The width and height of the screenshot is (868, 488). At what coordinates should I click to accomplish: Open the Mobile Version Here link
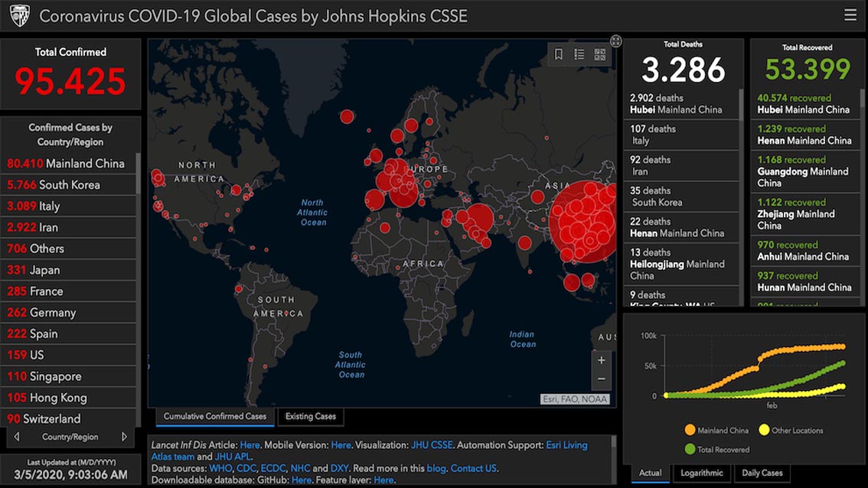tap(341, 445)
